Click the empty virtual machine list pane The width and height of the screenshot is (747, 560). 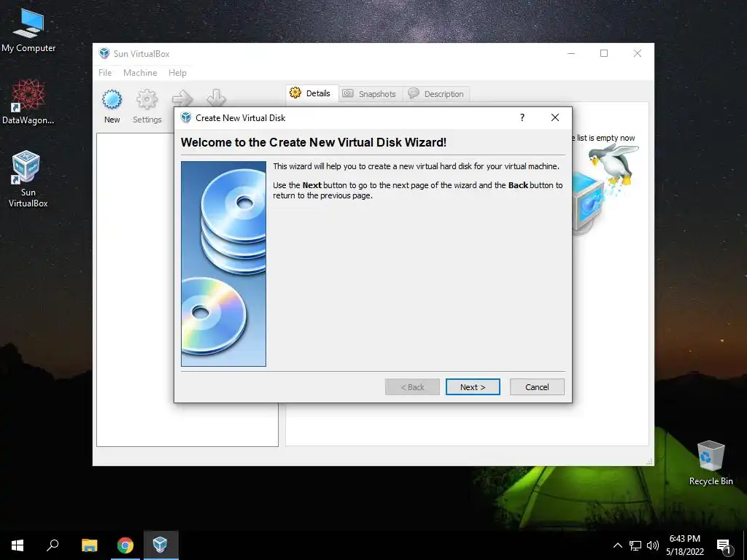click(187, 289)
